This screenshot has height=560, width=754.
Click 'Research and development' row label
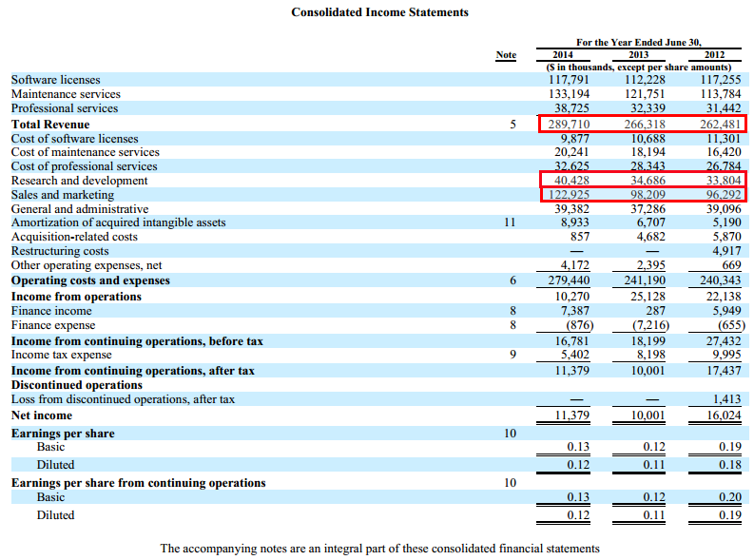pyautogui.click(x=79, y=181)
